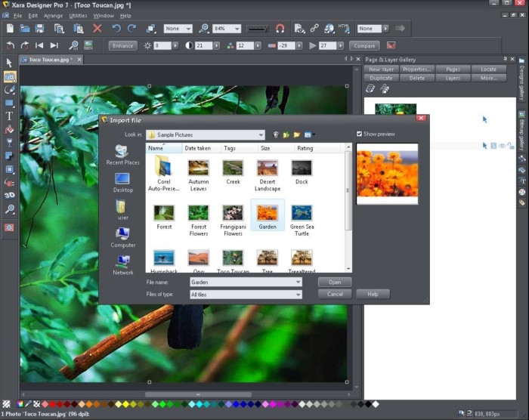Screen dimensions: 529x420
Task: Pick the red swatch on colour line
Action: [52, 404]
